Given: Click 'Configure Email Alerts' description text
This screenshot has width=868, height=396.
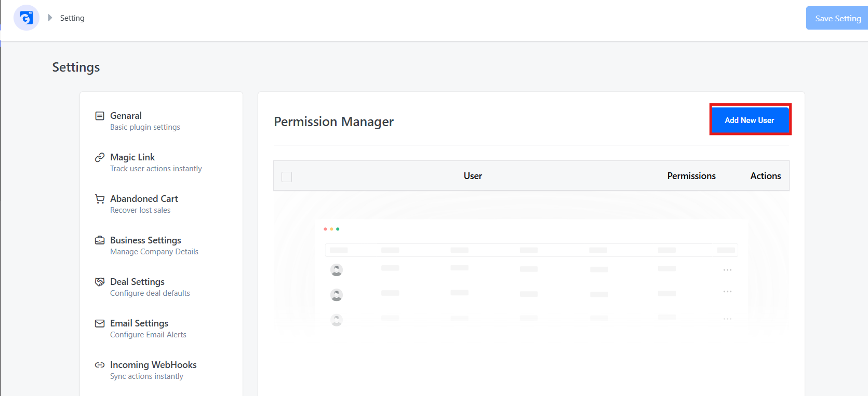Looking at the screenshot, I should (x=148, y=335).
